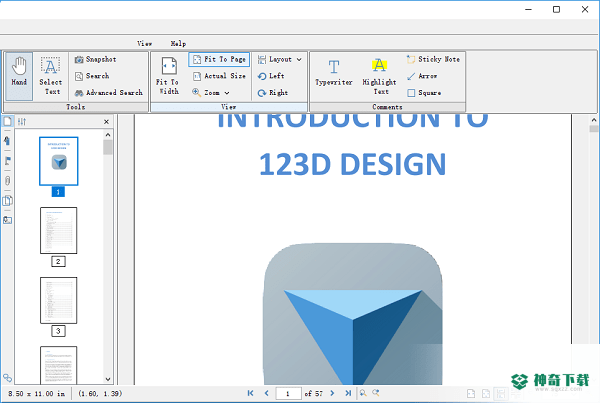Click thumbnail panel scrollbar handle

[x=108, y=147]
